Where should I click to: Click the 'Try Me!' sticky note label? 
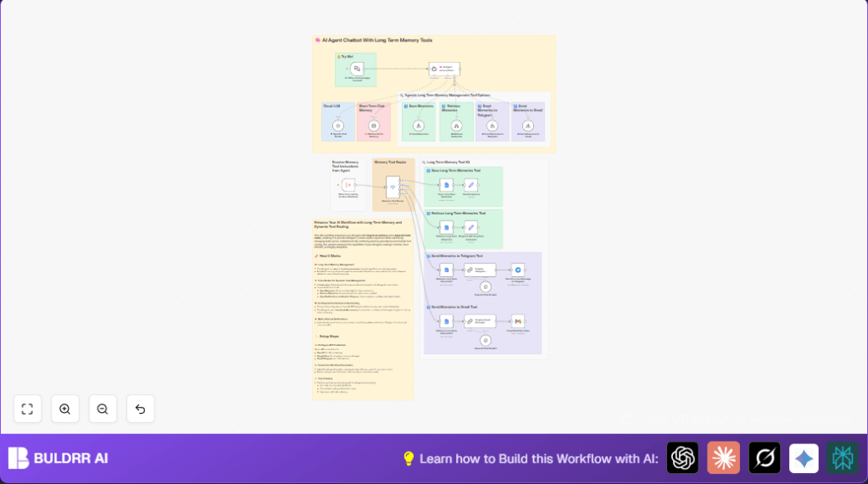pos(347,57)
